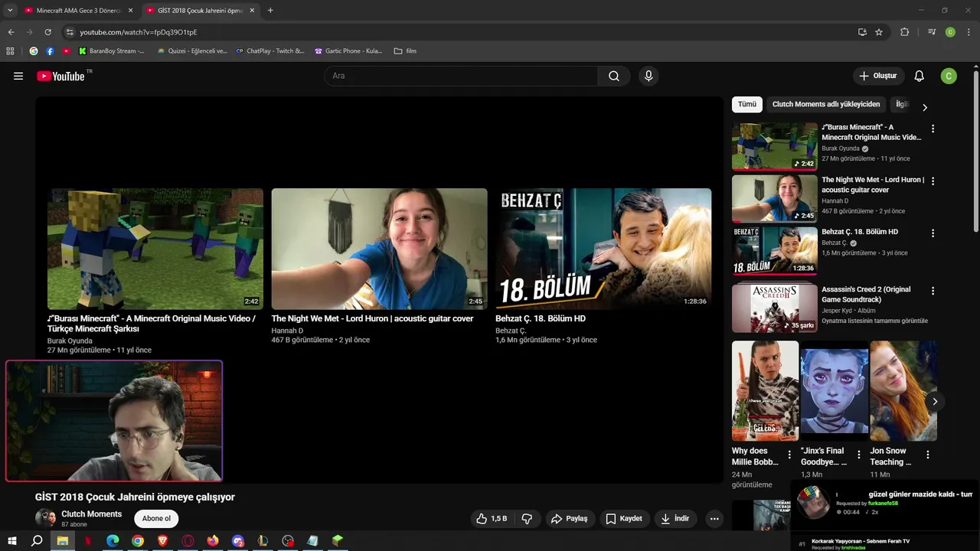Open the Chrome extensions puzzle icon
Viewport: 980px width, 551px height.
[905, 32]
